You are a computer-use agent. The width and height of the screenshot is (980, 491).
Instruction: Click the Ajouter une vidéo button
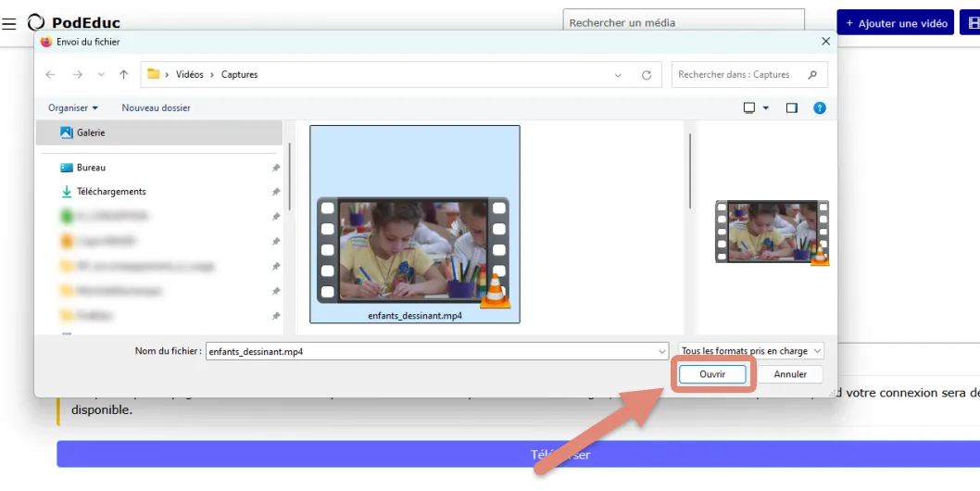point(895,22)
